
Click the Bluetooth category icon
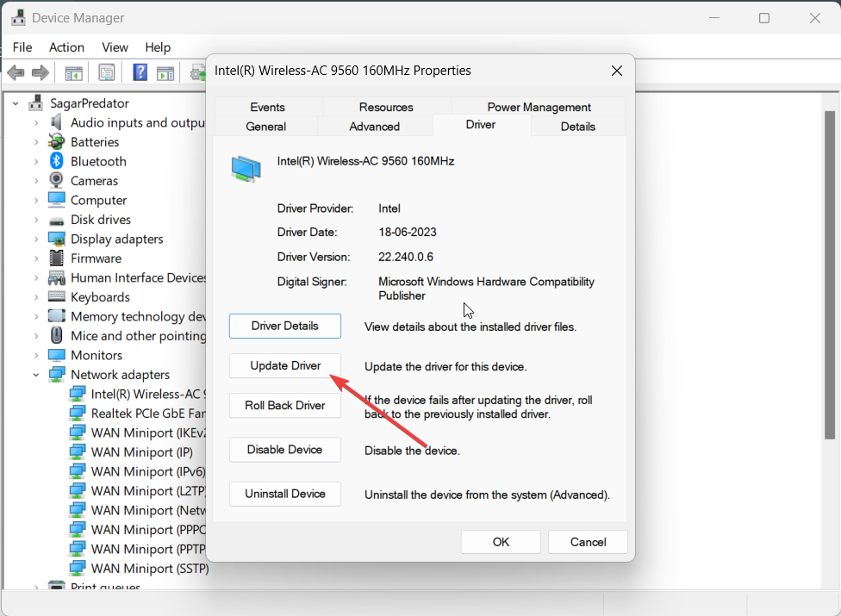tap(56, 161)
